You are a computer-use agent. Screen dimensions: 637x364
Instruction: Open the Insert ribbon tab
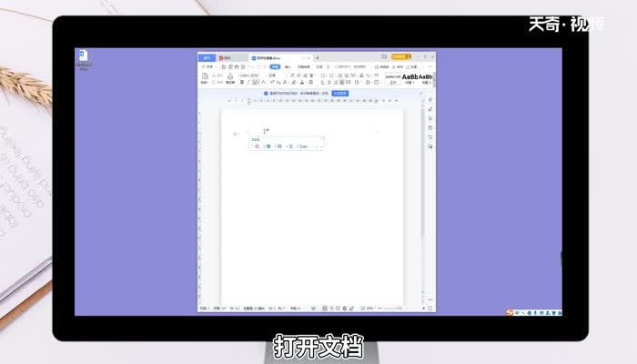[x=288, y=66]
